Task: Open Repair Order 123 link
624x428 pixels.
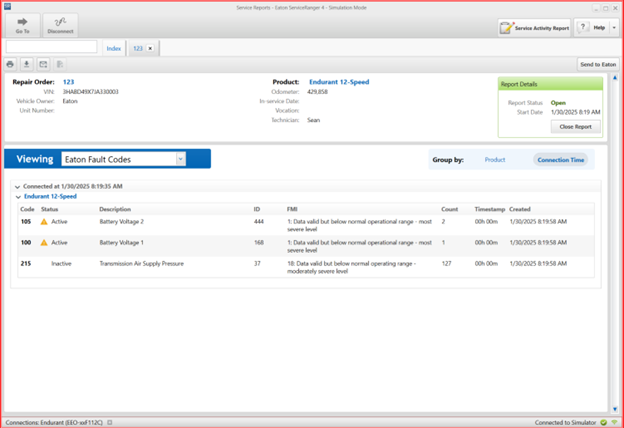Action: coord(69,82)
